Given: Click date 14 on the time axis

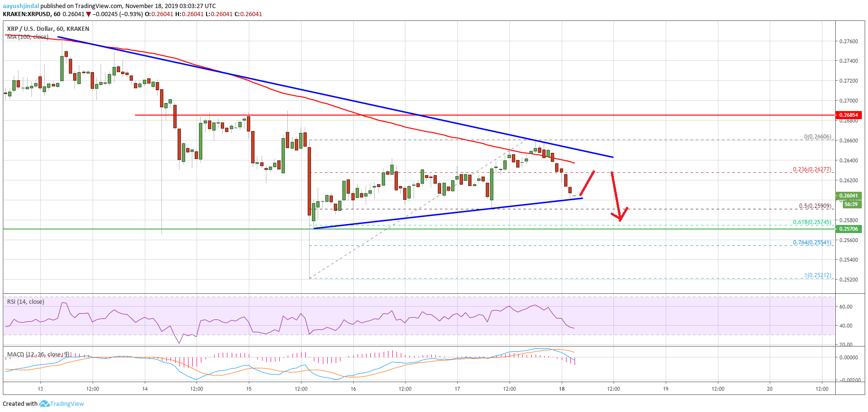Looking at the screenshot, I should point(145,389).
